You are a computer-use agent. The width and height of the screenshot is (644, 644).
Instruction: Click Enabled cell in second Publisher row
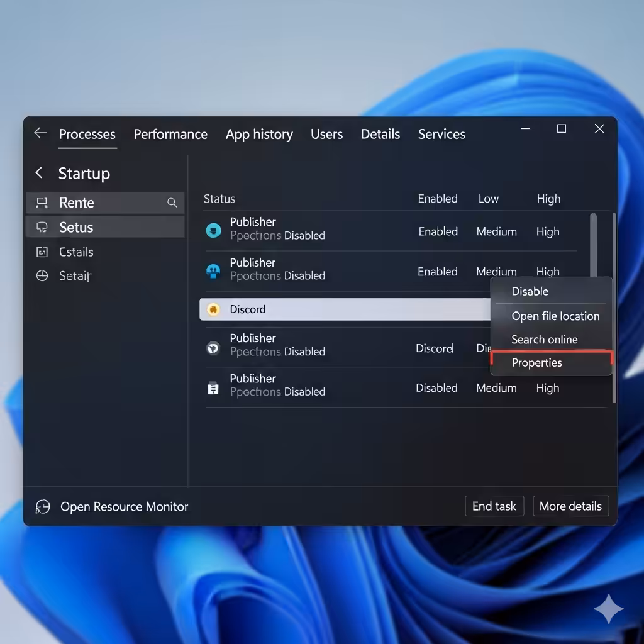coord(438,272)
